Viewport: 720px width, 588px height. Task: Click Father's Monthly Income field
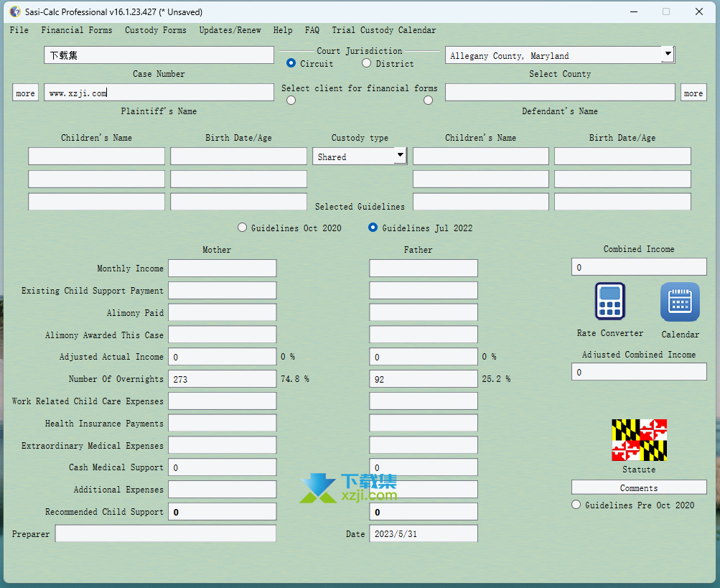pos(424,269)
